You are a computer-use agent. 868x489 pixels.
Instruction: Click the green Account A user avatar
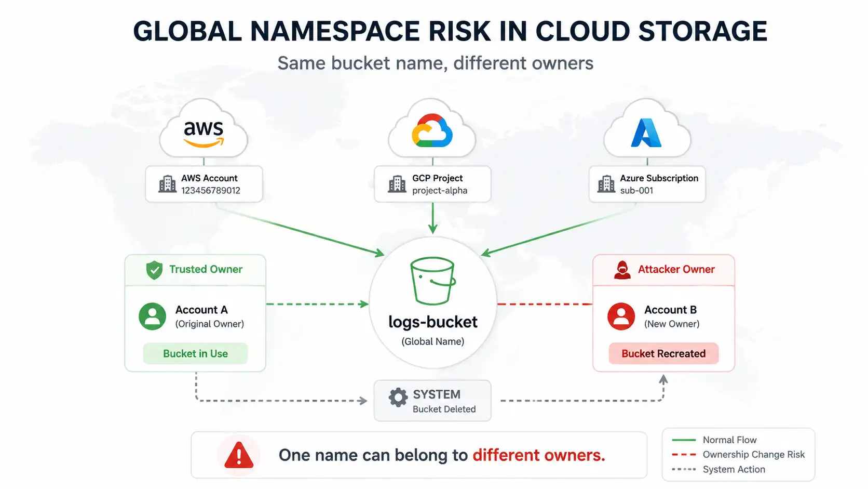point(152,316)
